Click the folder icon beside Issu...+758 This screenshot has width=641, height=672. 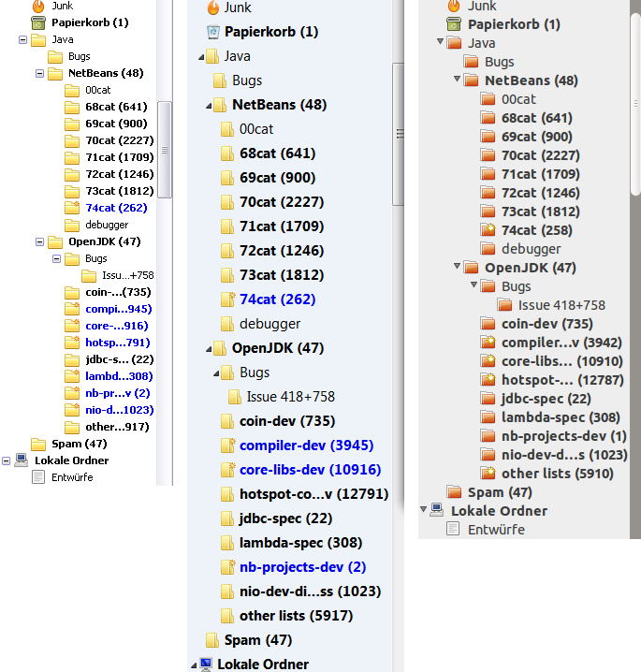point(89,275)
